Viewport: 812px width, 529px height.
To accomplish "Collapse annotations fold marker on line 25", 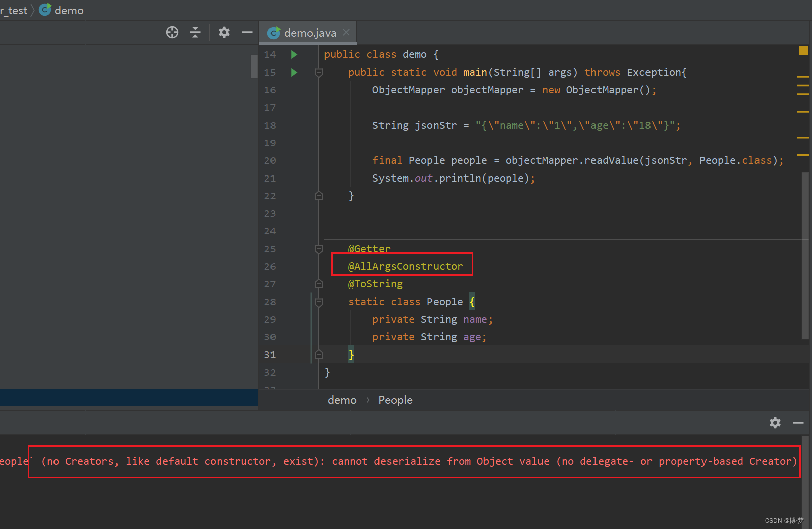I will 319,249.
